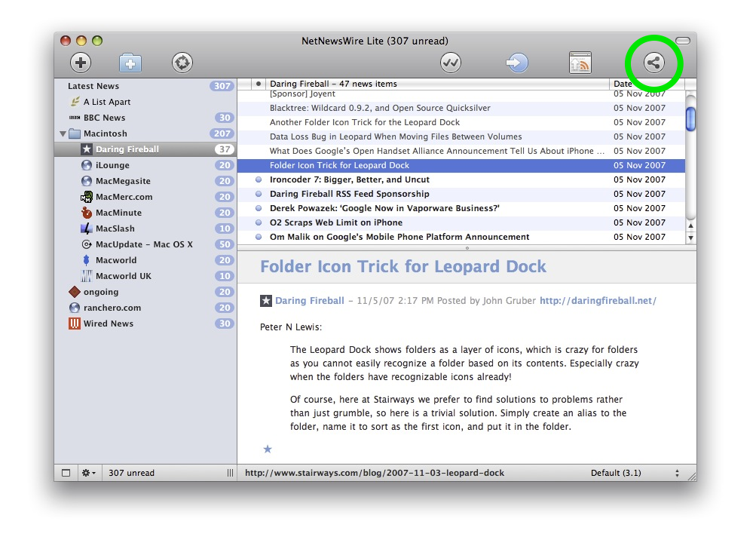Select the Wired News feed in sidebar
This screenshot has width=756, height=552.
coord(109,324)
